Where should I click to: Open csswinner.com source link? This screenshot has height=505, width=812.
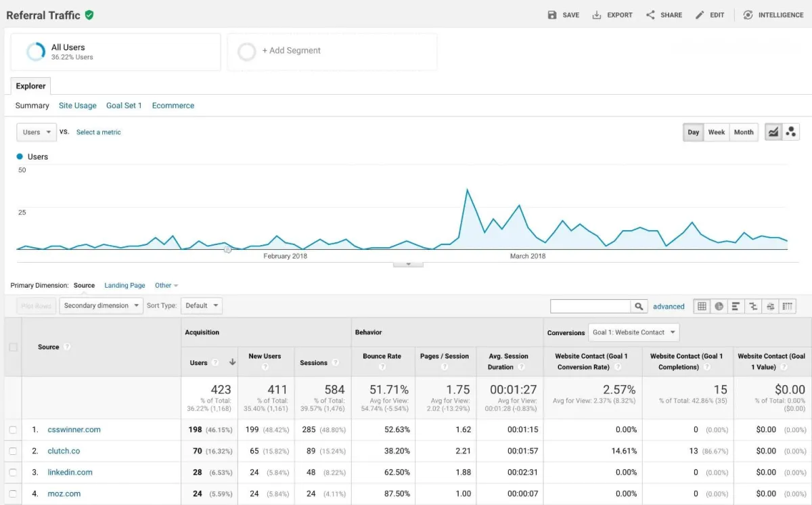pos(74,430)
